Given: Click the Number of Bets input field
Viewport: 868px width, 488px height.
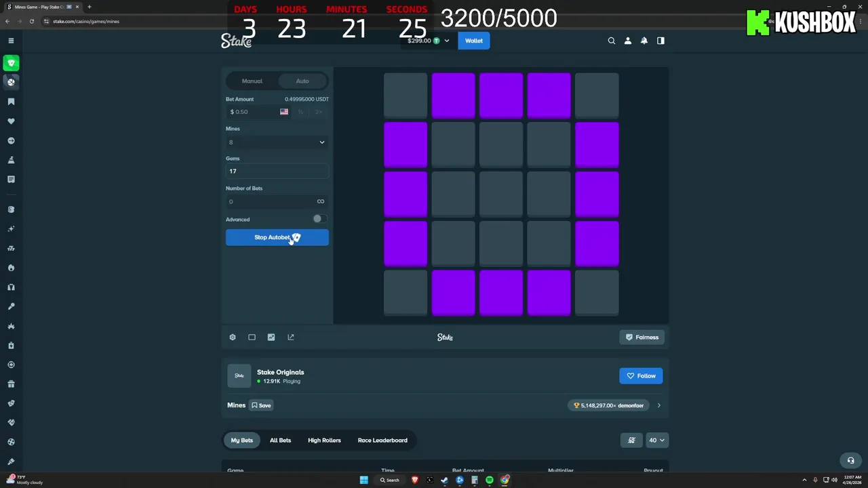Looking at the screenshot, I should coord(269,201).
